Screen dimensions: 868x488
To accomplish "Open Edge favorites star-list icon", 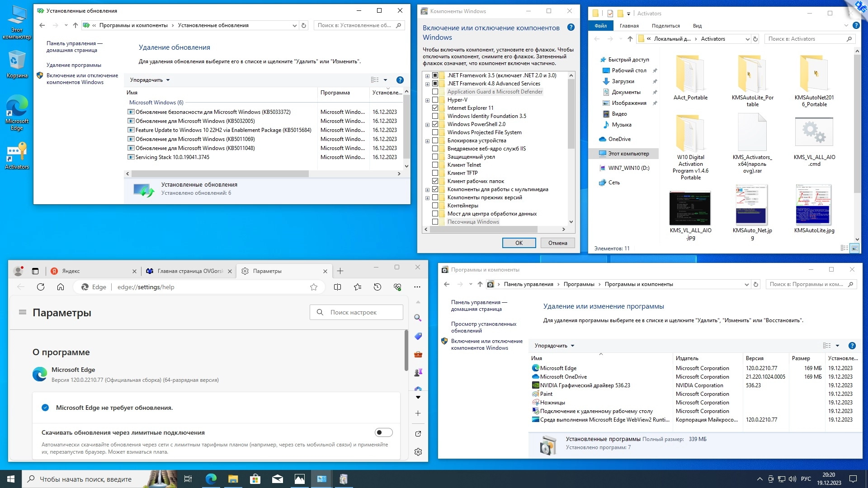I will (x=358, y=287).
